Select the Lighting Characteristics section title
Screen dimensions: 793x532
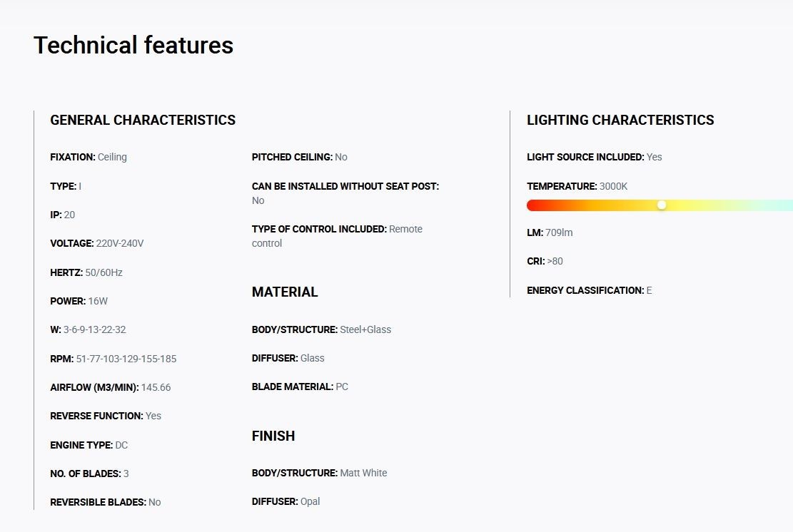point(620,121)
